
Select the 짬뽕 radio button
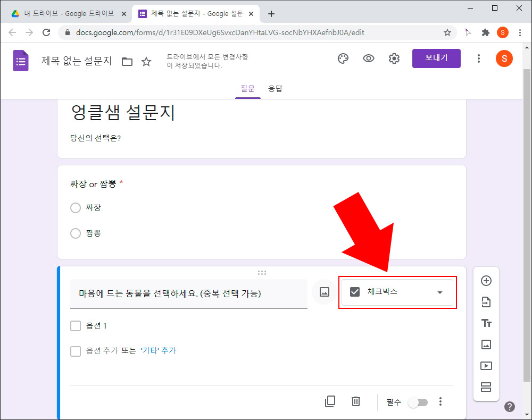point(76,233)
